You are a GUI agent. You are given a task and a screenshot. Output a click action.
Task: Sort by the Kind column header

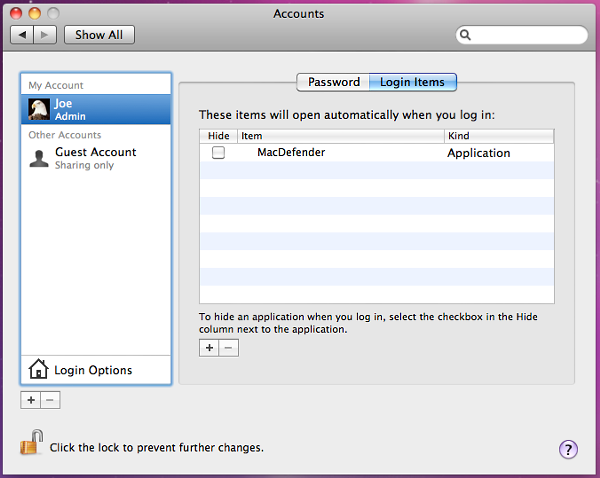(498, 136)
